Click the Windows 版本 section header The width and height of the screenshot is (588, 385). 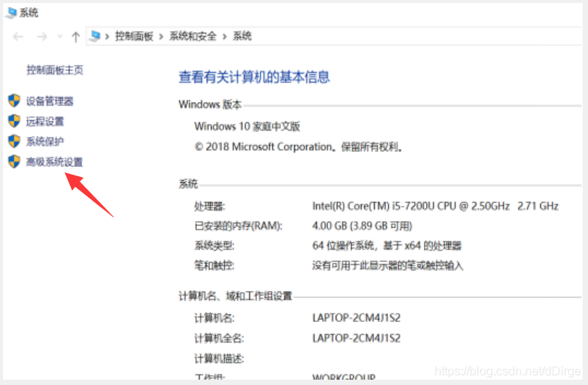(210, 104)
